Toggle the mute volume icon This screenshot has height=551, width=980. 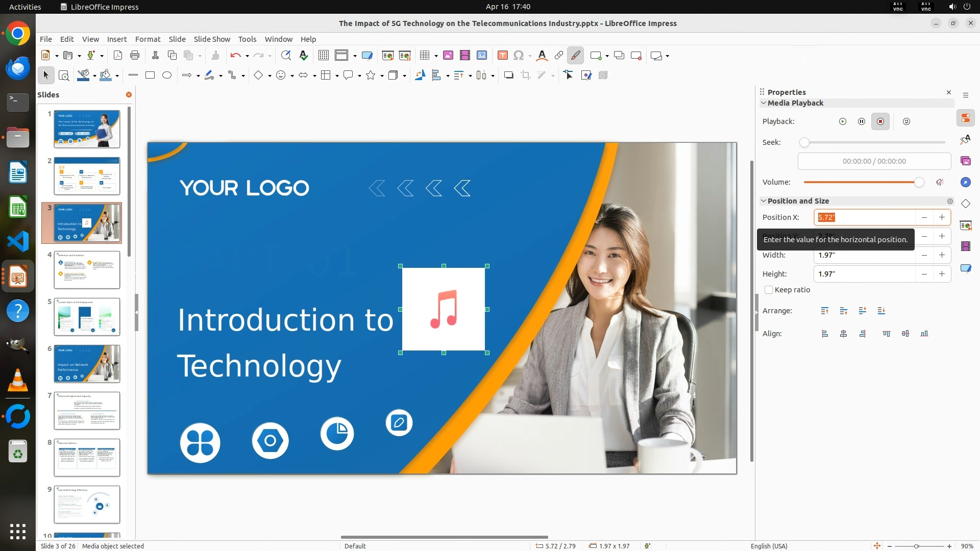(940, 182)
